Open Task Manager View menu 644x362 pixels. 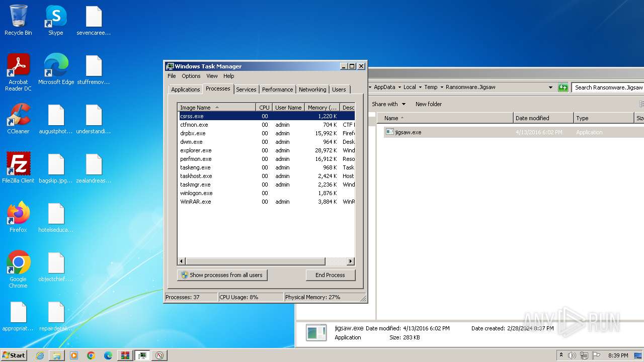[212, 76]
